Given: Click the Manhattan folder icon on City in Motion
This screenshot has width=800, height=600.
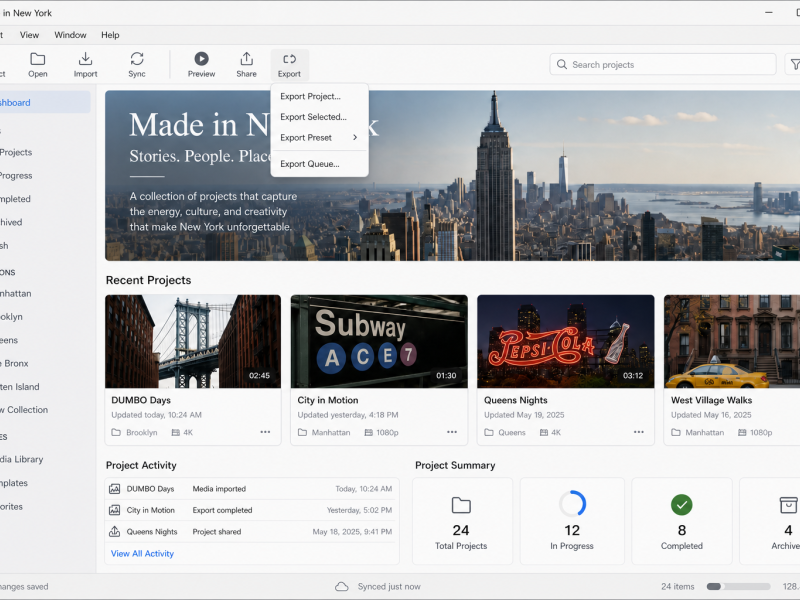Looking at the screenshot, I should [302, 432].
